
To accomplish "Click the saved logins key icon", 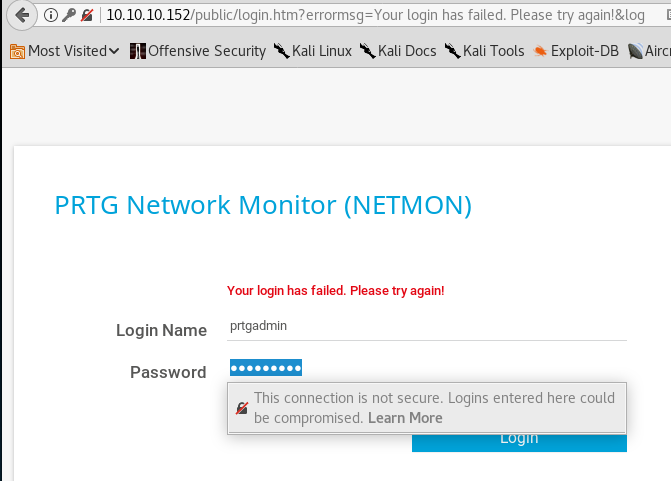I will (68, 16).
